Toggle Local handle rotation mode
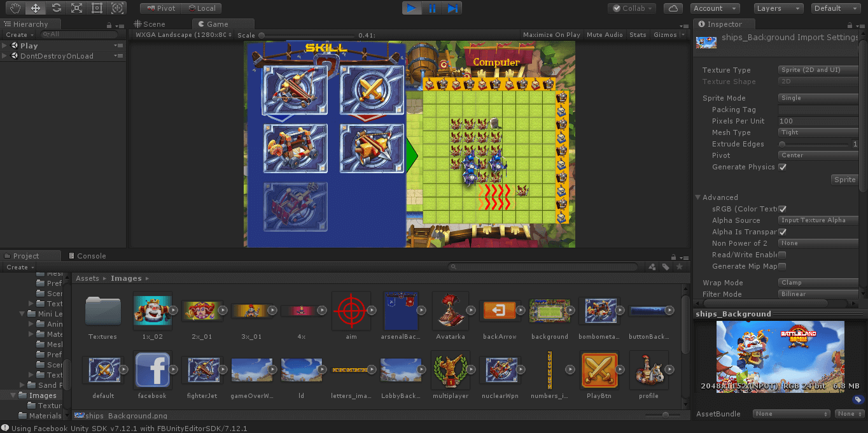The height and width of the screenshot is (433, 868). (201, 8)
